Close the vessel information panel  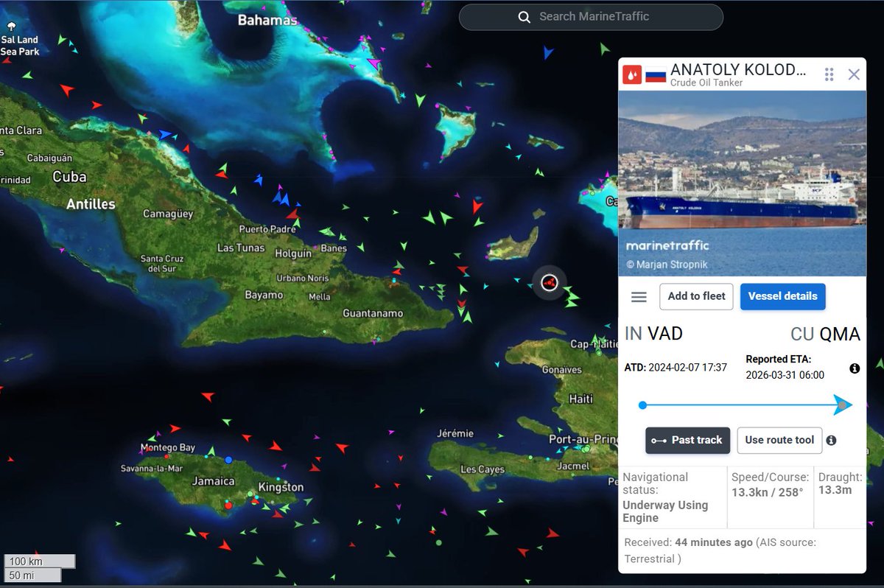click(854, 74)
